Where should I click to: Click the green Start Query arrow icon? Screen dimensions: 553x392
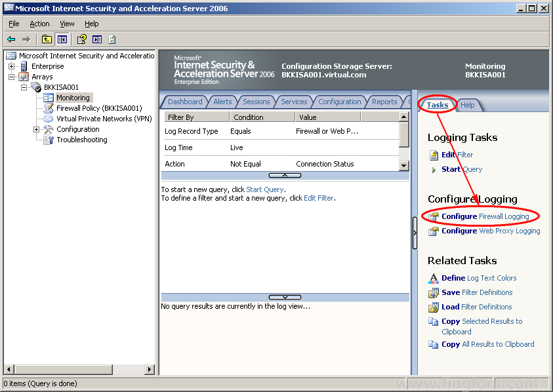click(x=434, y=170)
